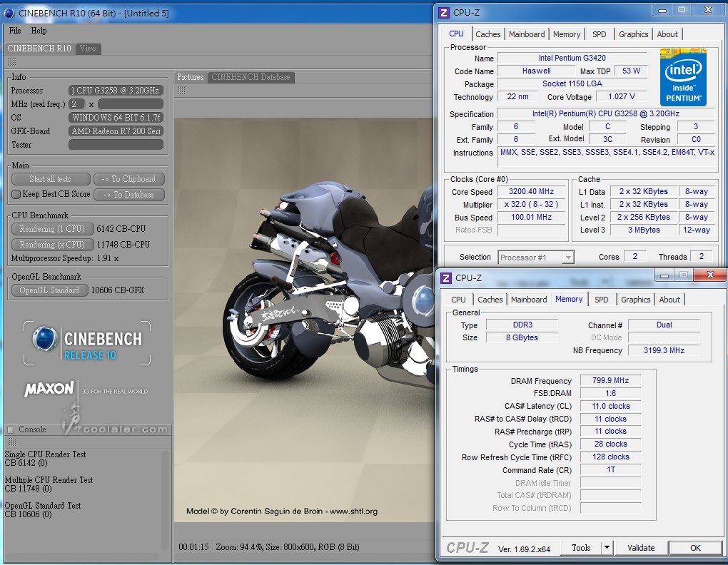Click the grip handle under CINEBENCH R10 tab
Viewport: 728px width, 565px height.
(x=11, y=61)
